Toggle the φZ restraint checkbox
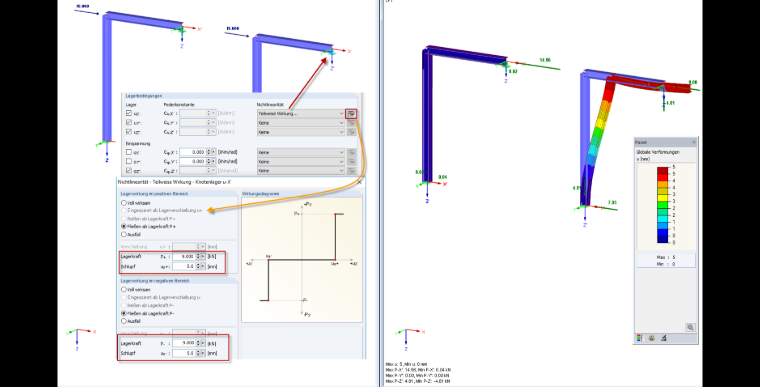 (128, 170)
